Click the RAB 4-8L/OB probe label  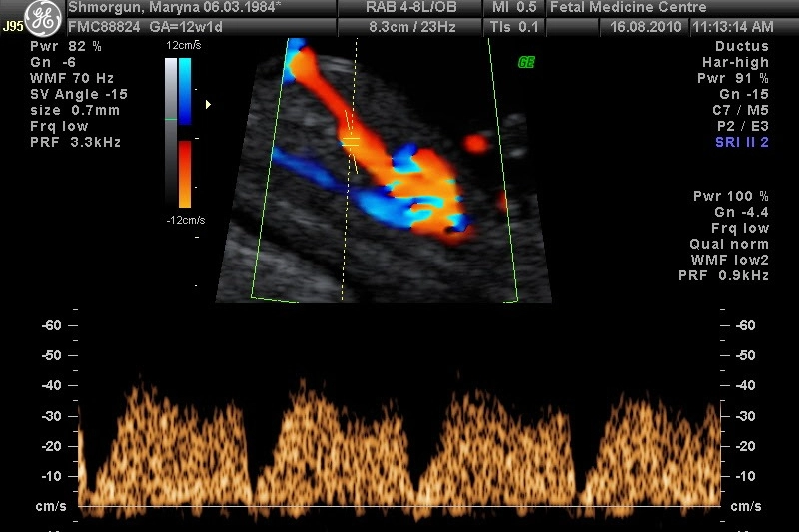coord(411,7)
